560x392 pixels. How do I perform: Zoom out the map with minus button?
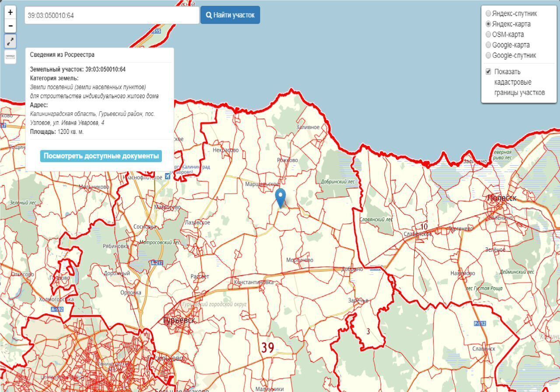[10, 26]
